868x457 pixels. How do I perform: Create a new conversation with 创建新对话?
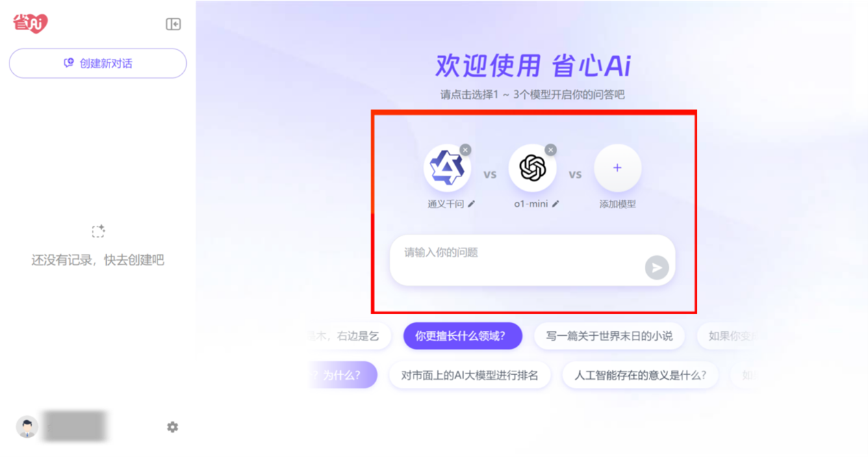[x=98, y=64]
